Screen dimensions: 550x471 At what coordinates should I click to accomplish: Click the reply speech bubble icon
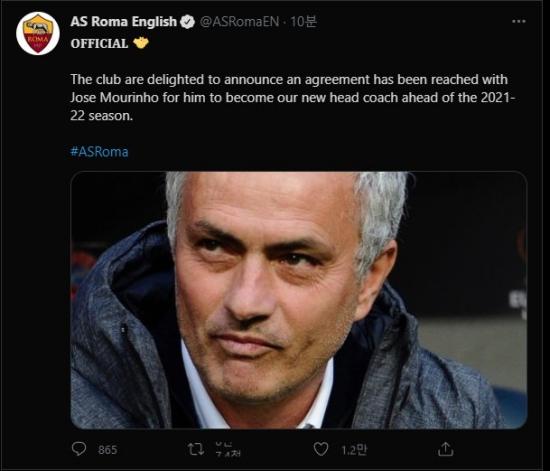[x=79, y=449]
